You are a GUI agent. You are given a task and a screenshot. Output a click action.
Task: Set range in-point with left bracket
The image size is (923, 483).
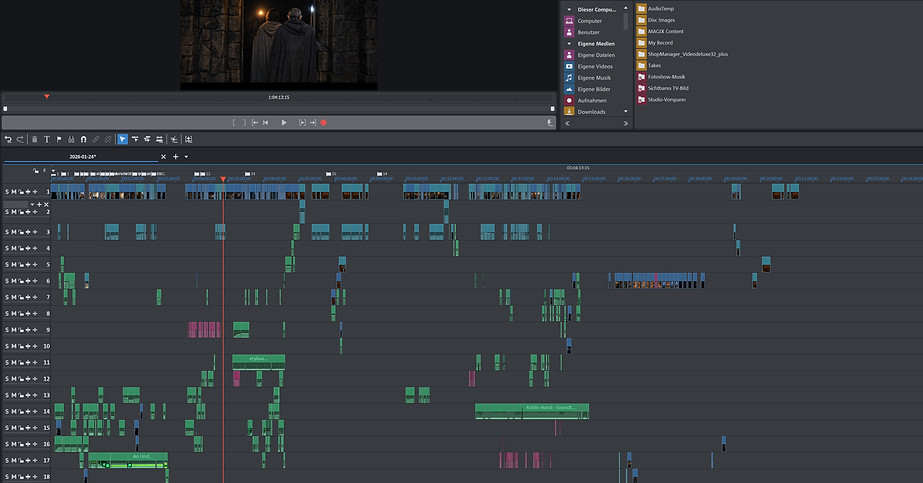pyautogui.click(x=234, y=123)
